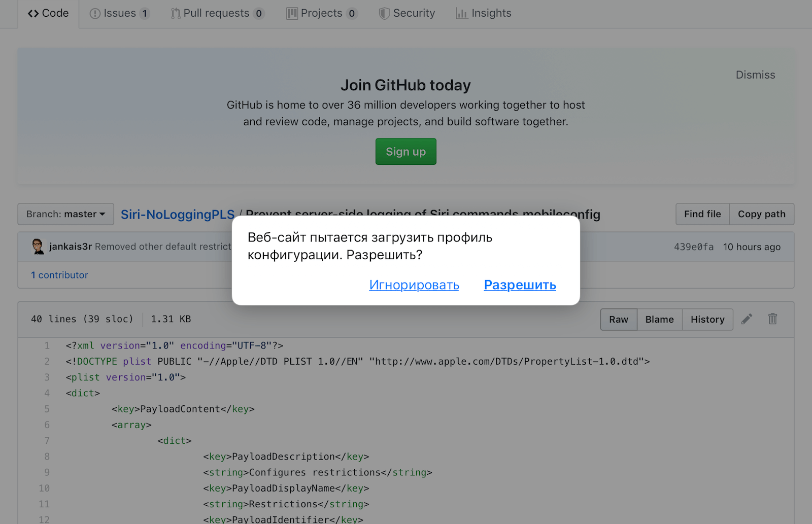Click the 1 contributor link

pos(59,275)
